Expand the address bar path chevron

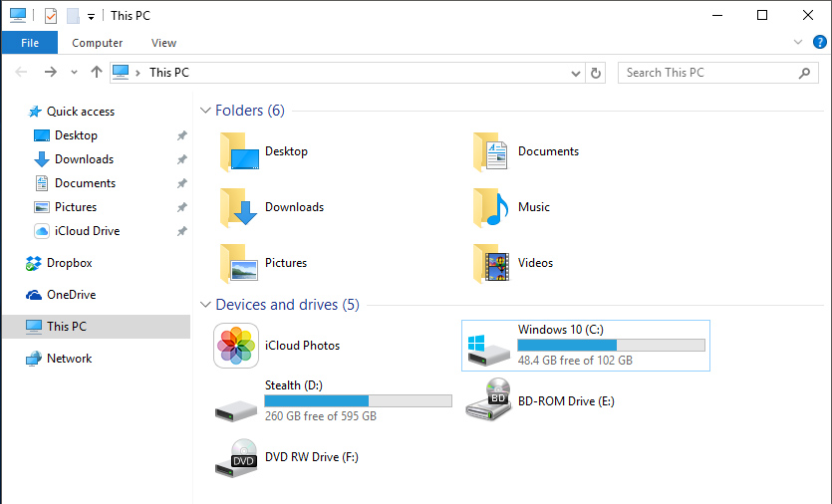click(x=138, y=73)
